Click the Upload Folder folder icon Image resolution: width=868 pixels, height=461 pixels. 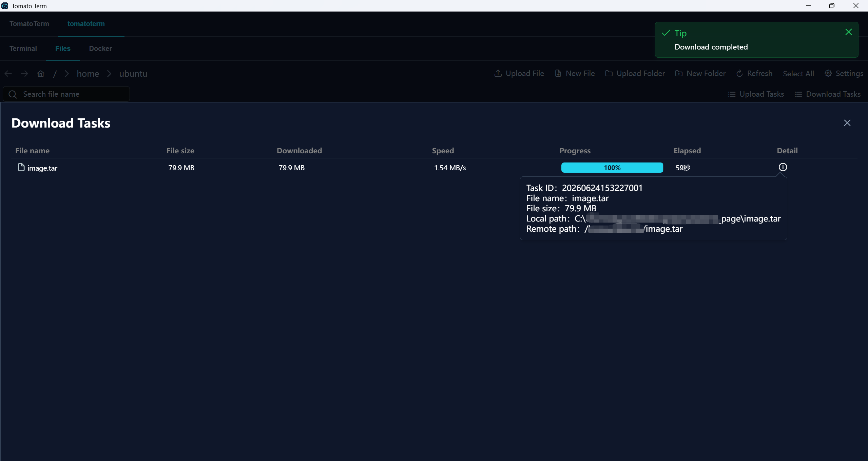click(609, 73)
